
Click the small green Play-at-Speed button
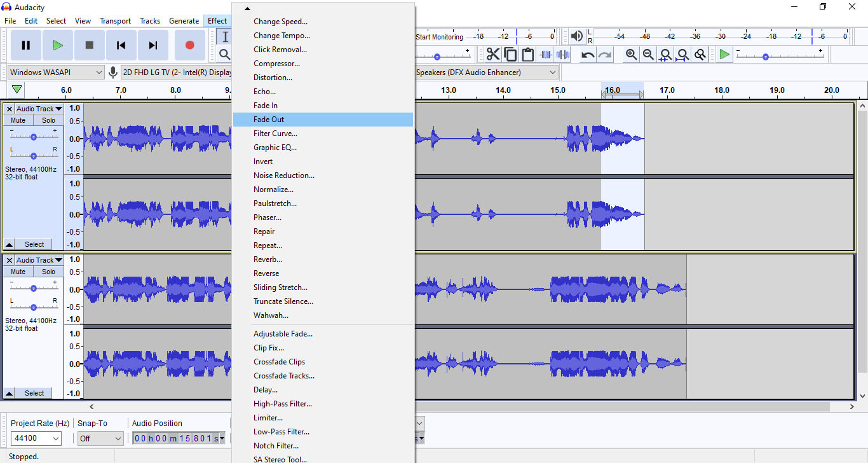(724, 55)
